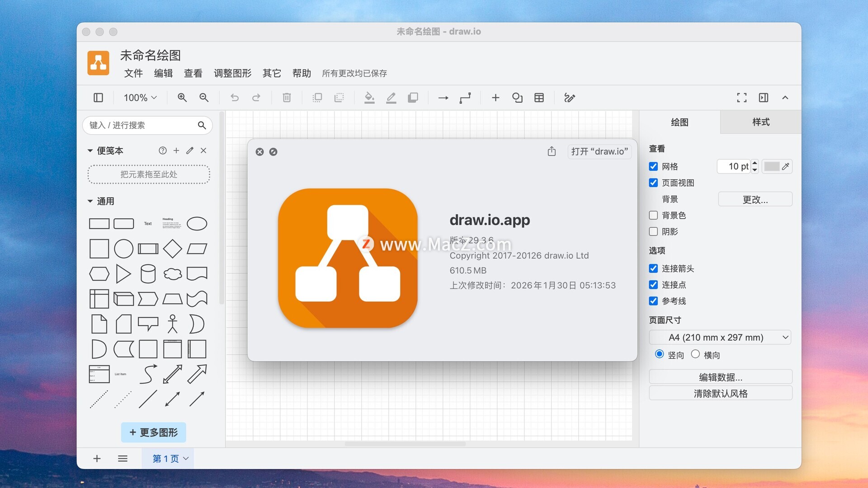This screenshot has width=868, height=488.
Task: Open the A4 page size dropdown
Action: click(720, 338)
